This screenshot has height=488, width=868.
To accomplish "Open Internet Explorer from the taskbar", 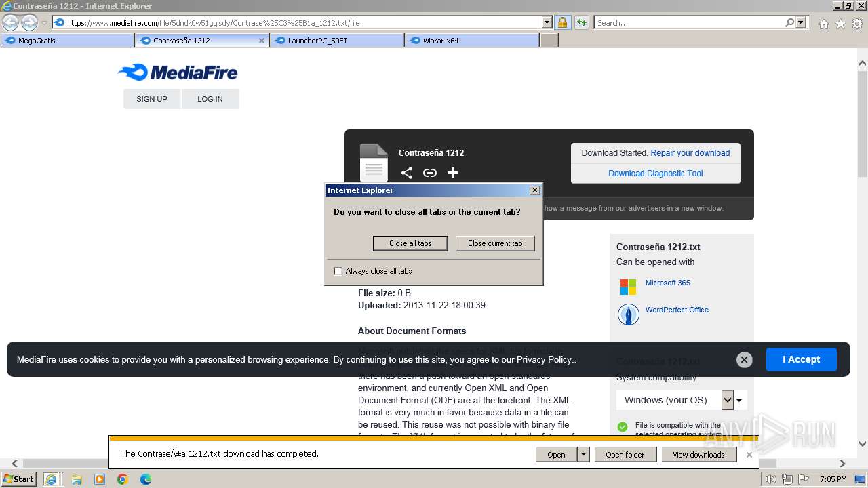I will point(51,479).
